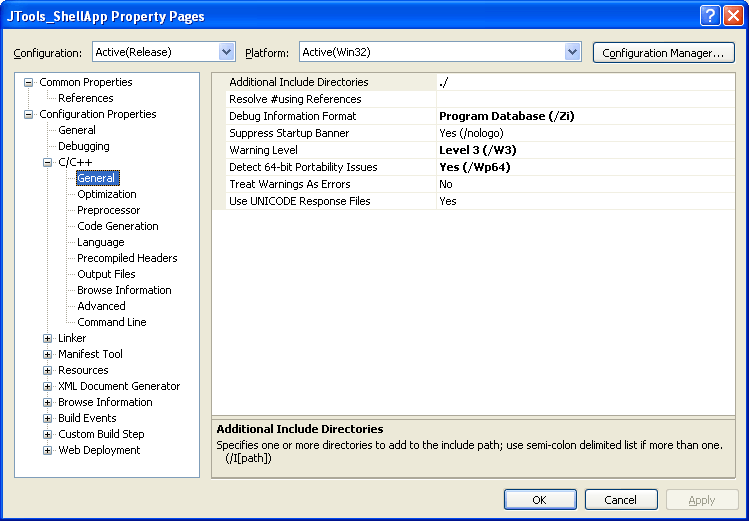Click the OK button
749x521 pixels.
coord(540,500)
